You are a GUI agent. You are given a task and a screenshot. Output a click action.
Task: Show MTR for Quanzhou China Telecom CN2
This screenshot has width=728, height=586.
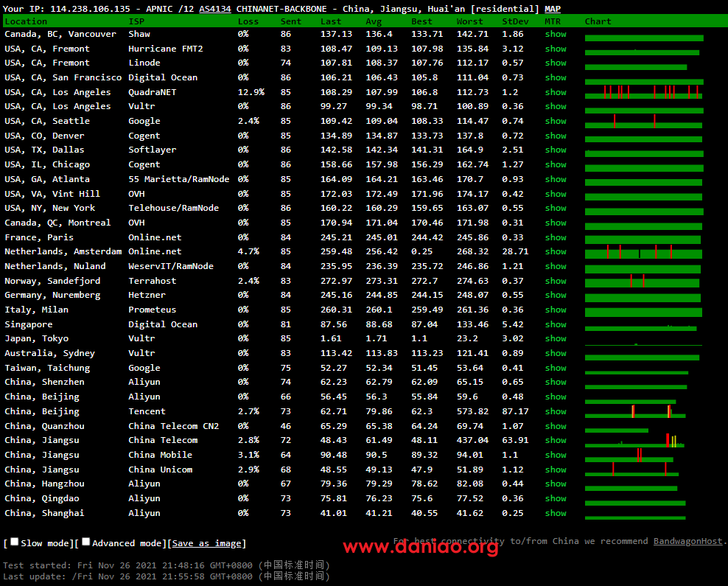pyautogui.click(x=556, y=426)
